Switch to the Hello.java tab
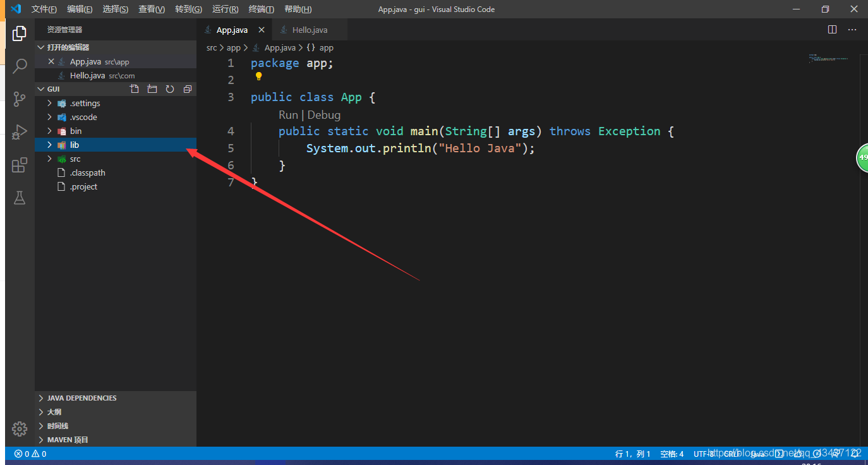This screenshot has width=868, height=465. pos(310,30)
